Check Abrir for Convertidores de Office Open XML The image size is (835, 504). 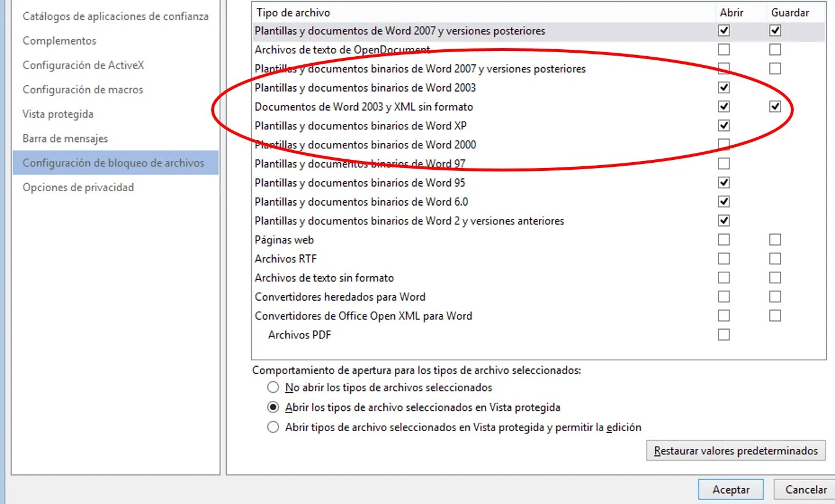(724, 316)
